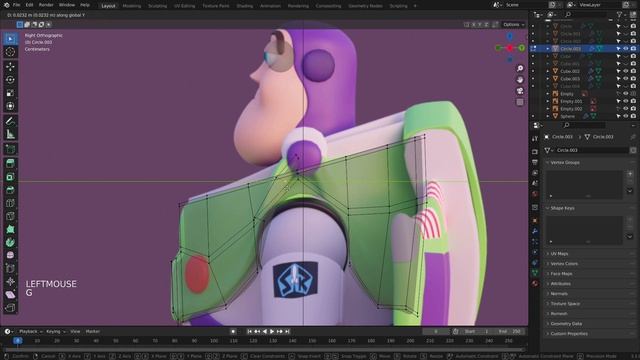Open the Material properties tab
This screenshot has height=360, width=640.
pos(535,283)
